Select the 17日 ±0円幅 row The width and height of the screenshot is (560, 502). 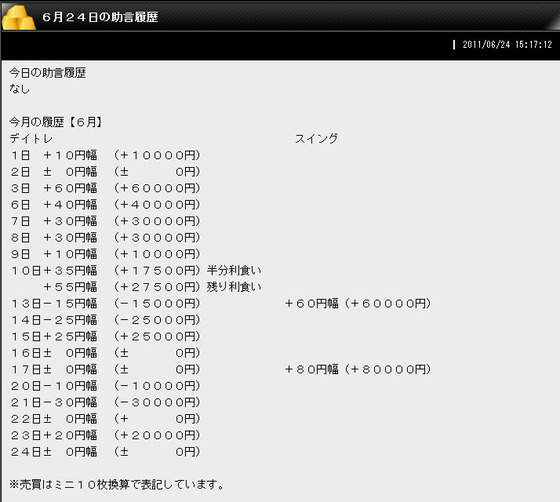[105, 369]
